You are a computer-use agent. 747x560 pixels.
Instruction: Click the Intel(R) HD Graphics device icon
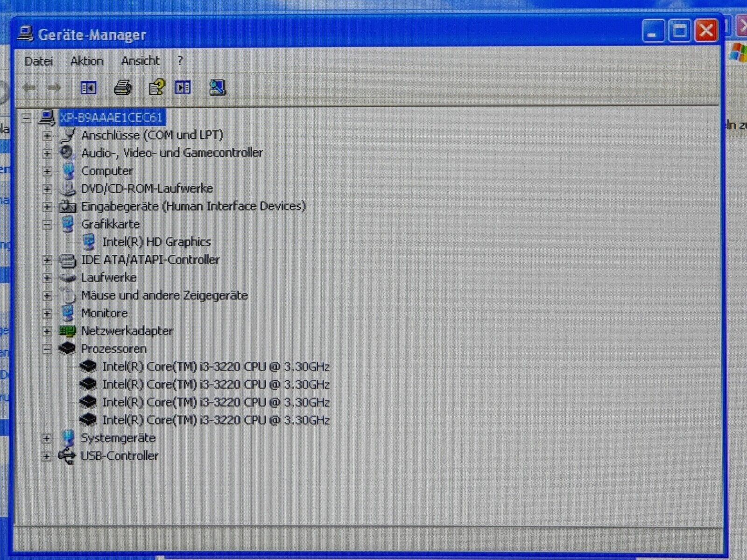point(88,242)
